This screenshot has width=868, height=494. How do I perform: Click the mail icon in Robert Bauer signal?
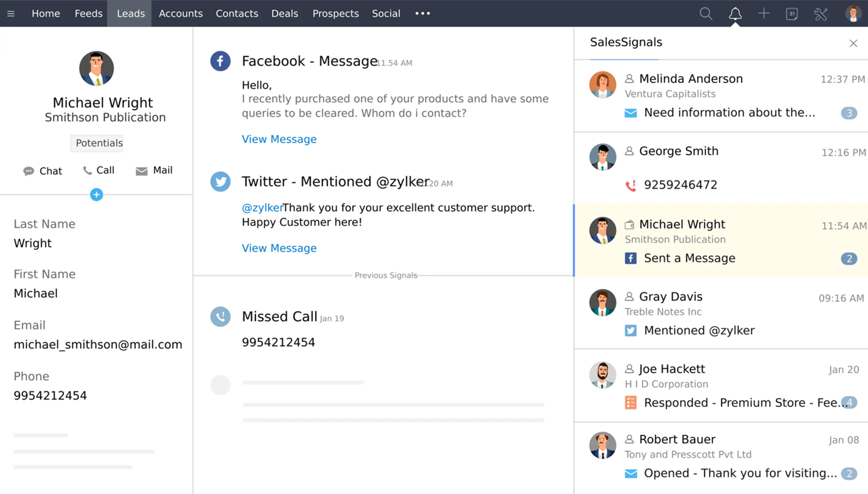(631, 473)
